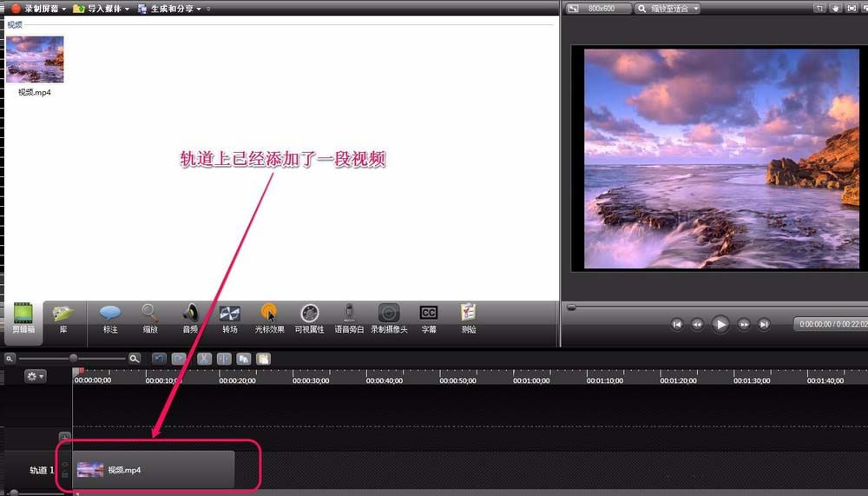Open the 字幕 captions tool

(x=429, y=318)
